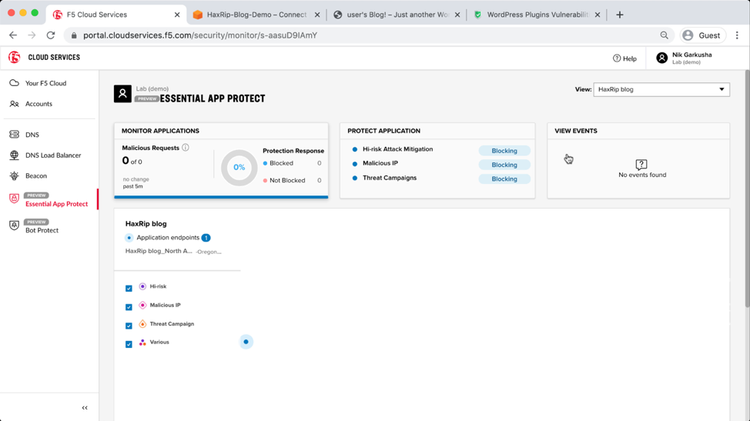Open a new browser tab
Image resolution: width=750 pixels, height=421 pixels.
(x=619, y=15)
